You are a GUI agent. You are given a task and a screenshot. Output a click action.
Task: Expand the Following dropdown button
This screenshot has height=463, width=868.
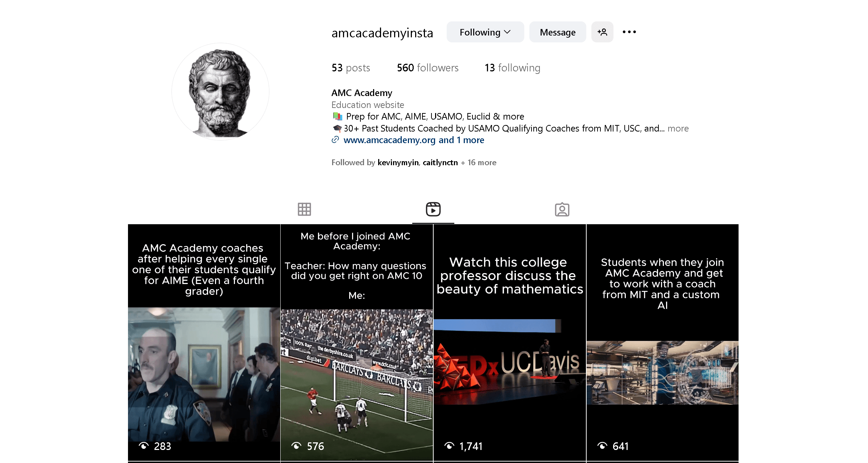[x=485, y=32]
